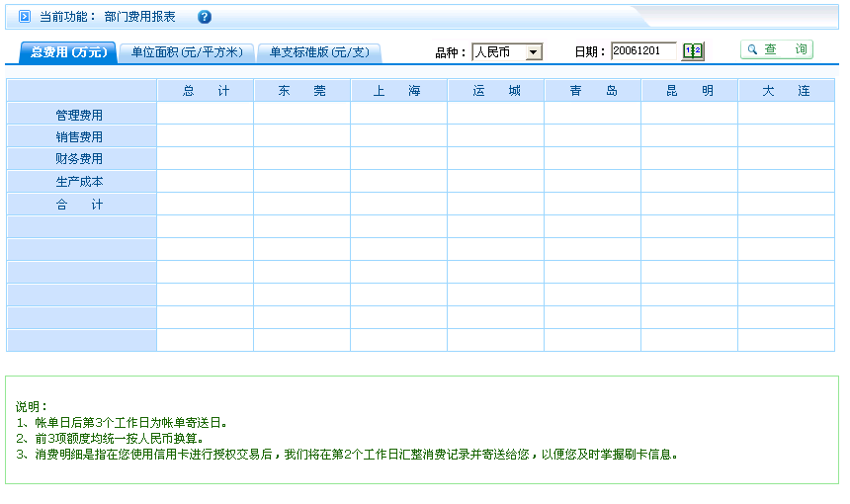Click the 生产成本 row label
Viewport: 850px width, 504px height.
click(x=80, y=182)
